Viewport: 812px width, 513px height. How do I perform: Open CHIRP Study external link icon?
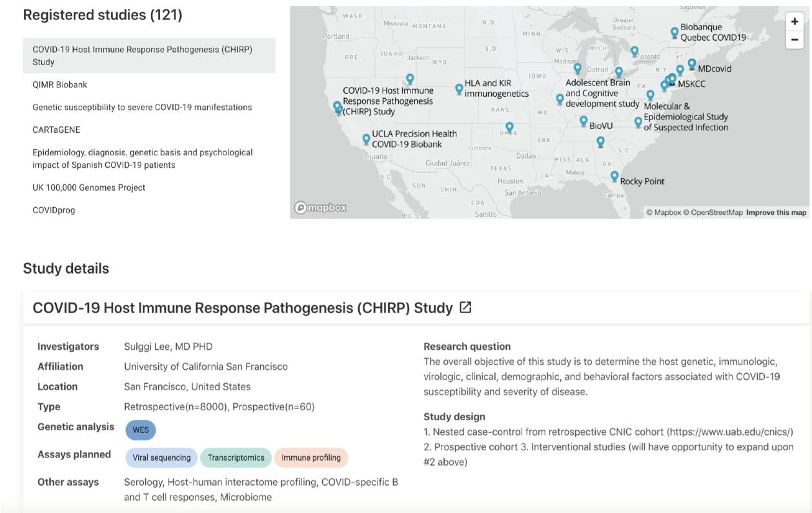pos(465,308)
